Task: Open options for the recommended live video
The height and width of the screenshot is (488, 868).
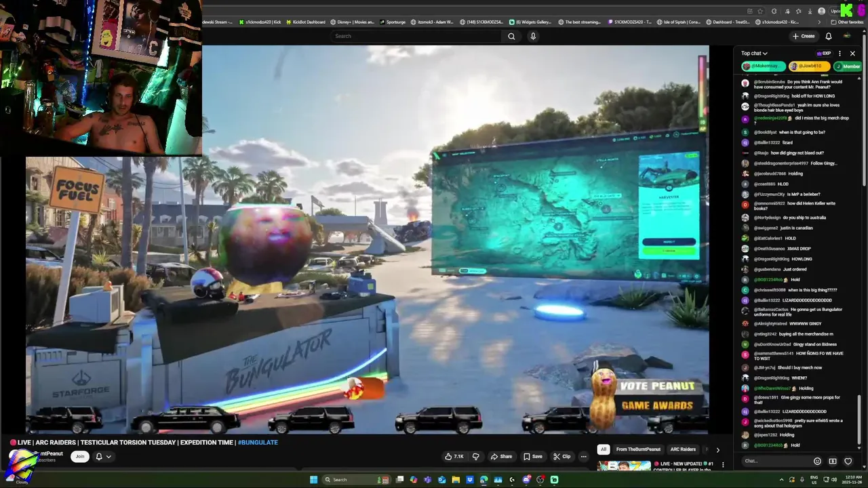Action: pos(723,465)
